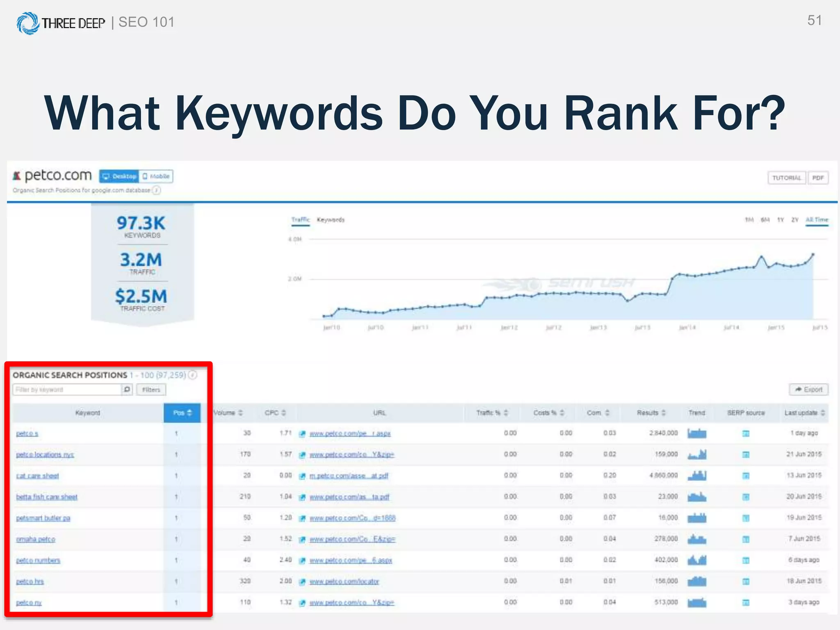Viewport: 840px width, 630px height.
Task: Open SERP source icon in petco numbers row
Action: [746, 560]
